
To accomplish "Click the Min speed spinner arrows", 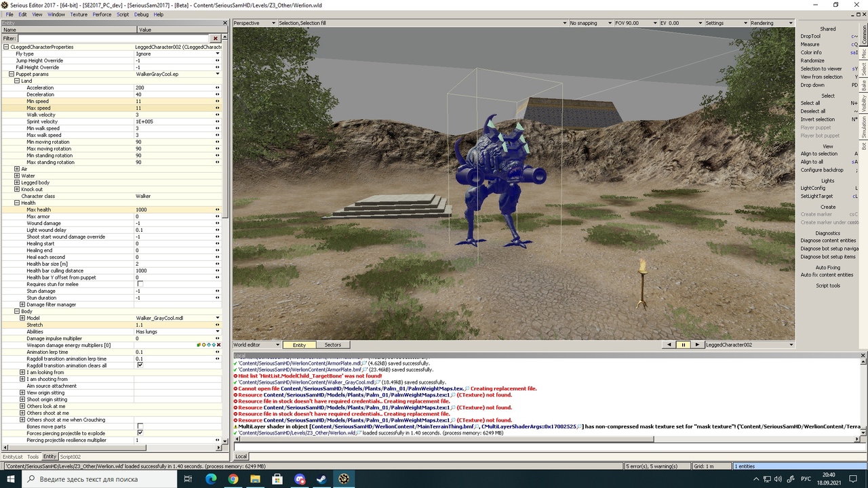I will pos(218,101).
